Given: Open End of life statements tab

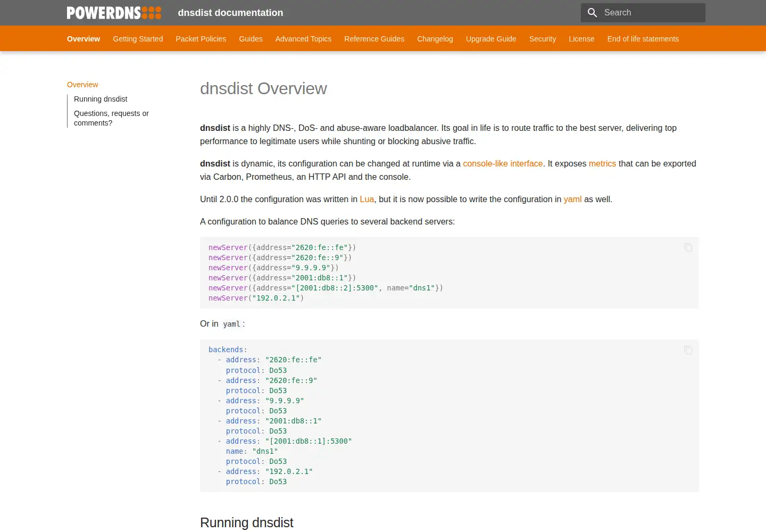Looking at the screenshot, I should click(x=643, y=39).
